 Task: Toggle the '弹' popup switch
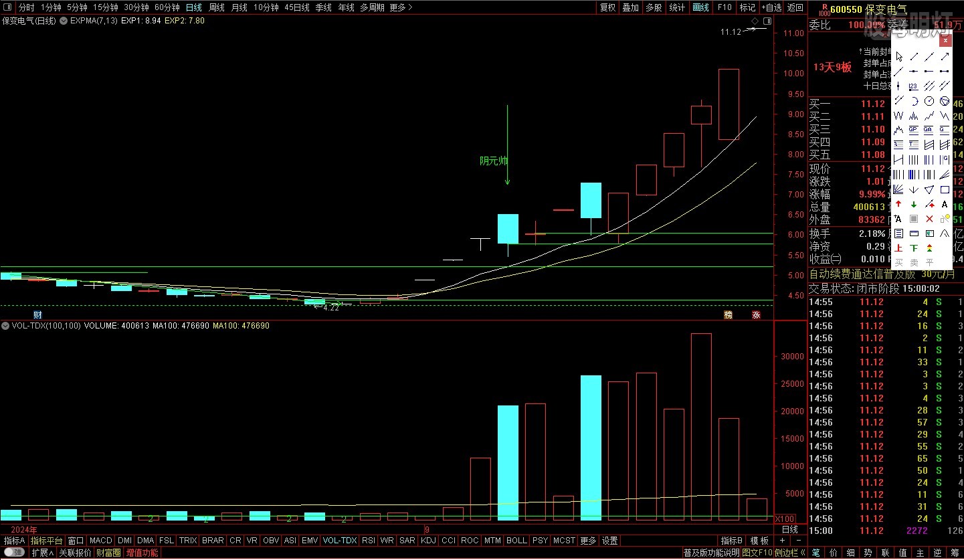pos(14,553)
